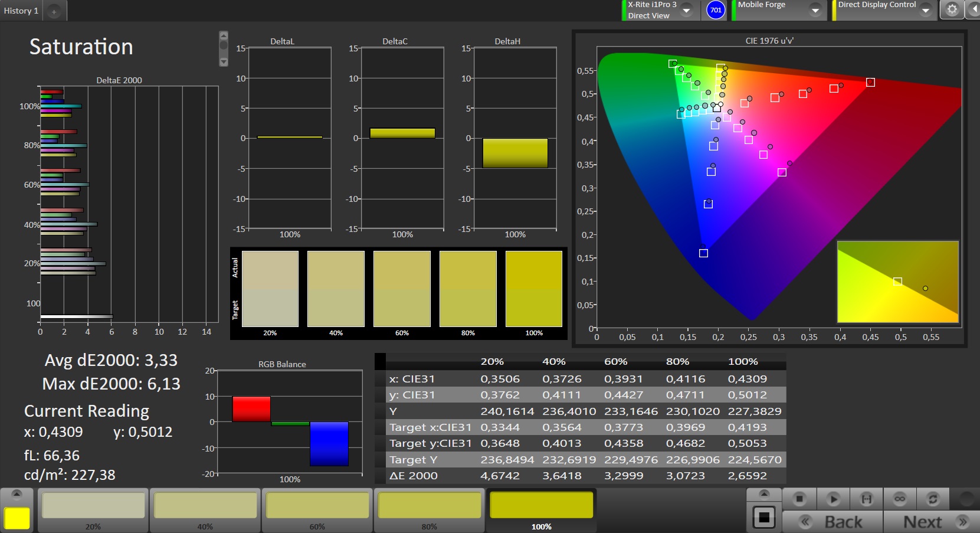Viewport: 980px width, 533px height.
Task: Click the bracketed single-read icon
Action: [866, 499]
